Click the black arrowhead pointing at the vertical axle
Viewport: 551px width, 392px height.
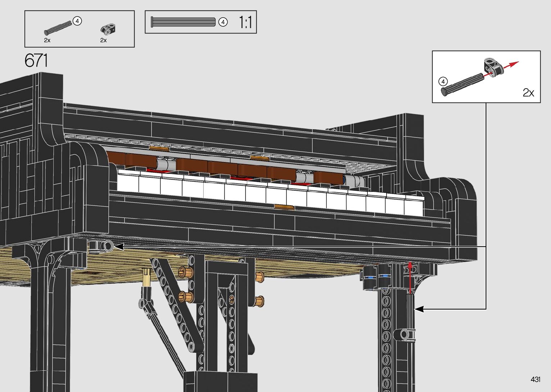point(420,309)
